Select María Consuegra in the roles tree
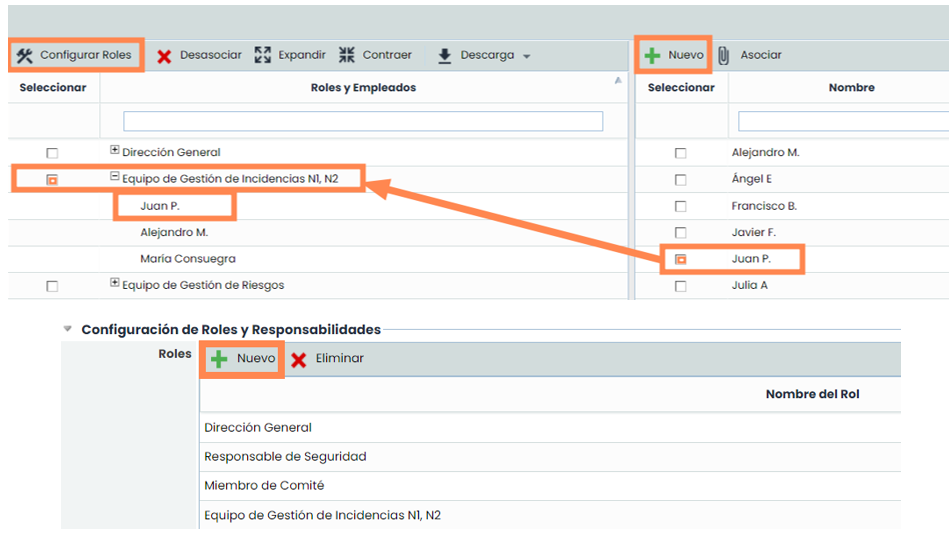The width and height of the screenshot is (949, 533). click(188, 259)
